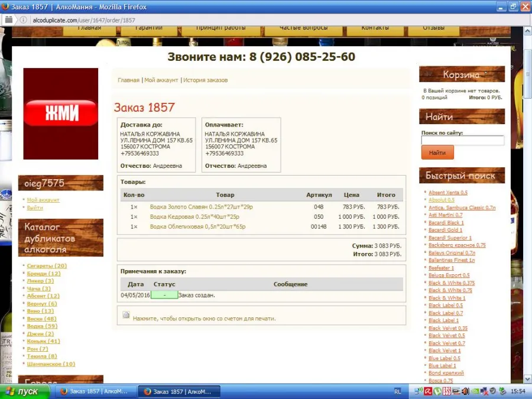Click the Safely Remove Hardware tray icon
The height and width of the screenshot is (399, 532).
point(502,391)
